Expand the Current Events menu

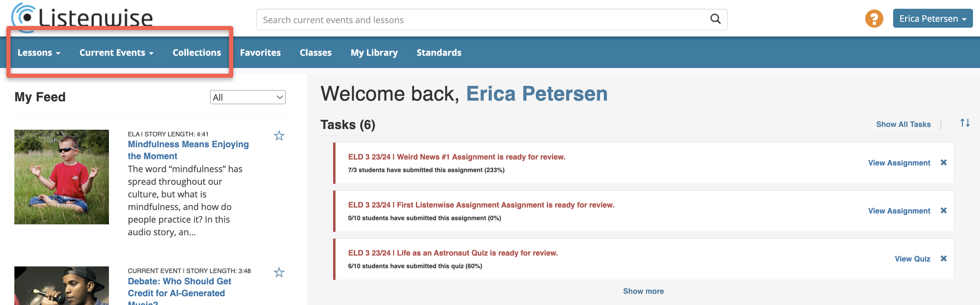[116, 53]
